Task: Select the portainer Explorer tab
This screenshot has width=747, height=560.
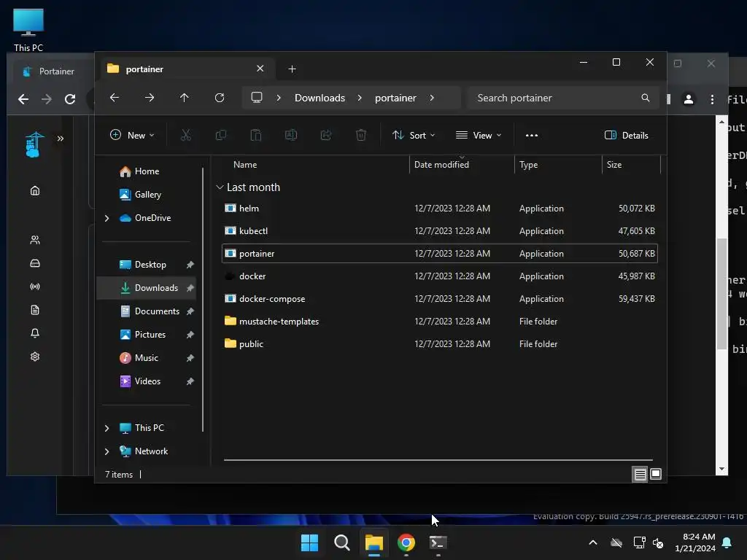Action: point(186,69)
